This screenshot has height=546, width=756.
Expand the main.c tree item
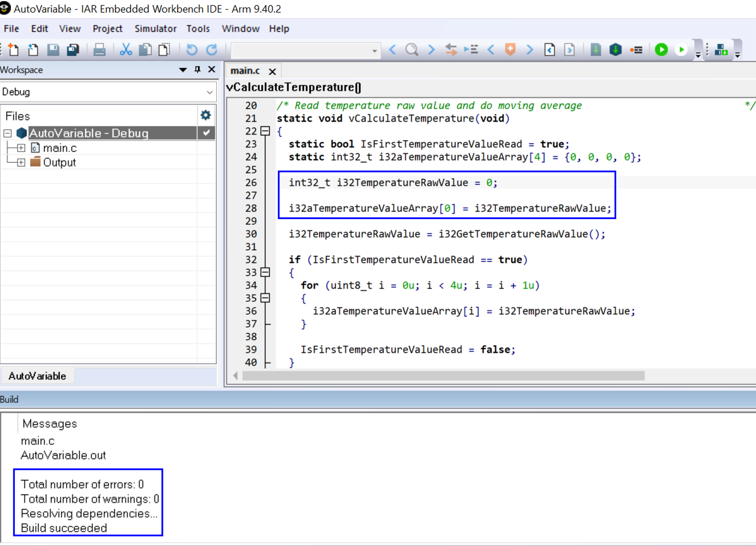[22, 148]
